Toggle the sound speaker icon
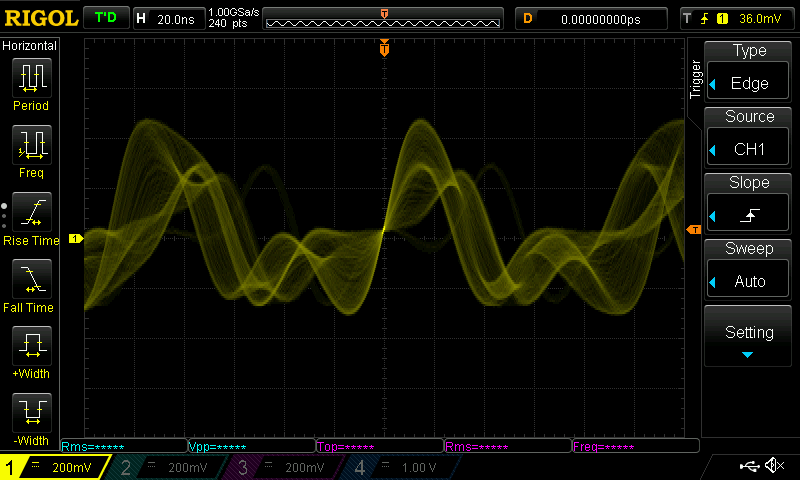This screenshot has width=800, height=480. coord(774,465)
